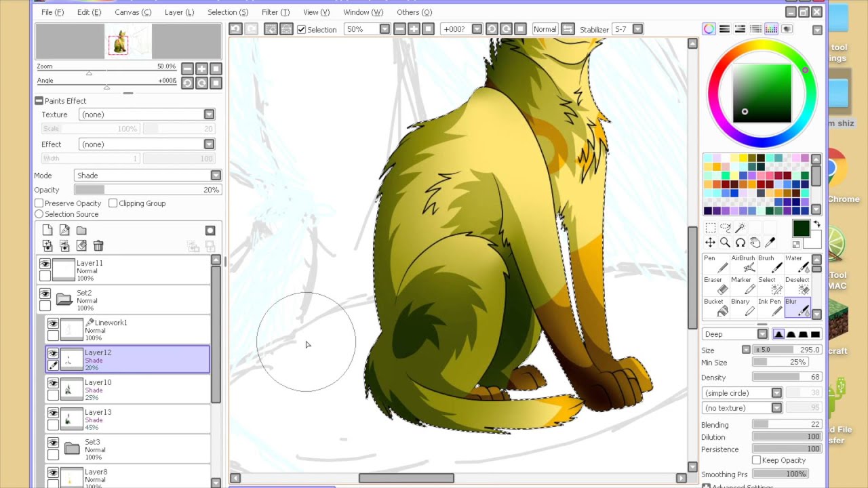Create a new linework layer

pos(64,230)
